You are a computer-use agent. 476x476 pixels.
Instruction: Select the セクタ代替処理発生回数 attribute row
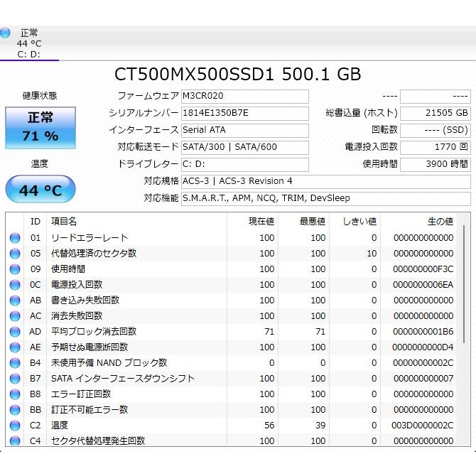232,440
